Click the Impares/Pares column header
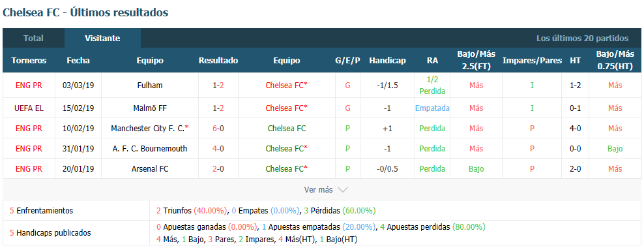This screenshot has height=250, width=644. (532, 61)
